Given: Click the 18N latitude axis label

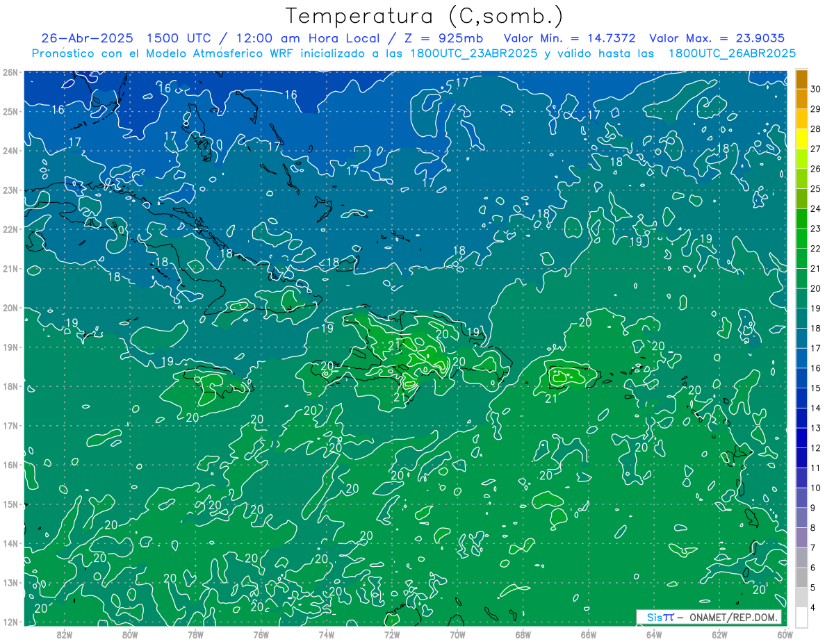Looking at the screenshot, I should [x=10, y=386].
